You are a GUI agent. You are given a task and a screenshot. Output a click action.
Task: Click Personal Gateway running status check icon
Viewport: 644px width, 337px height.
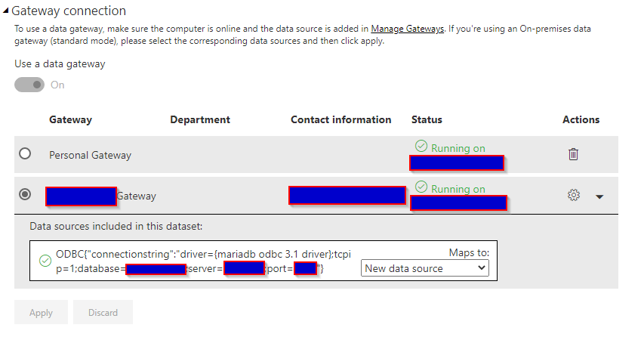(421, 146)
